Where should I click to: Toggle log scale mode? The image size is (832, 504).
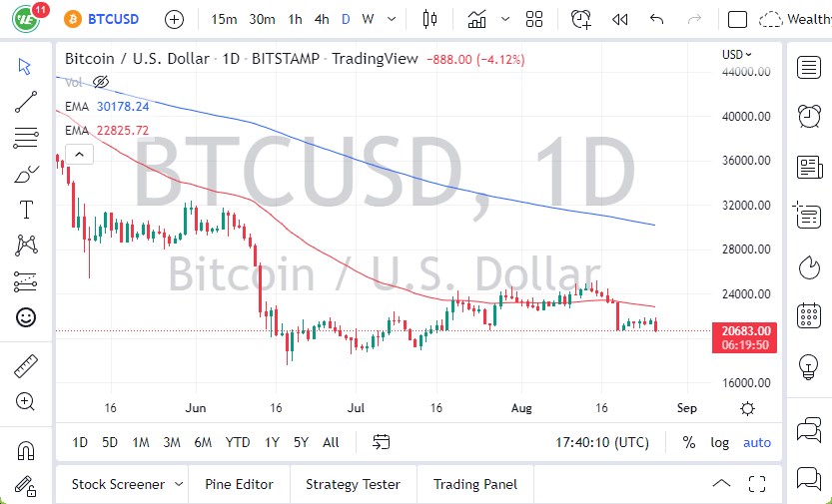coord(719,442)
